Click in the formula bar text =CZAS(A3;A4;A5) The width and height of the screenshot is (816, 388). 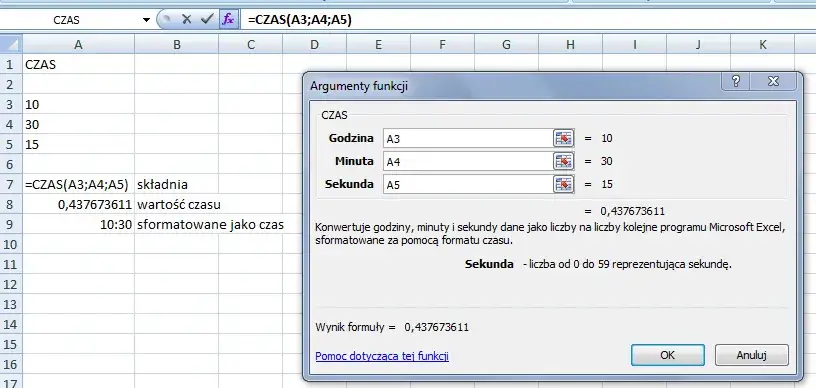300,20
